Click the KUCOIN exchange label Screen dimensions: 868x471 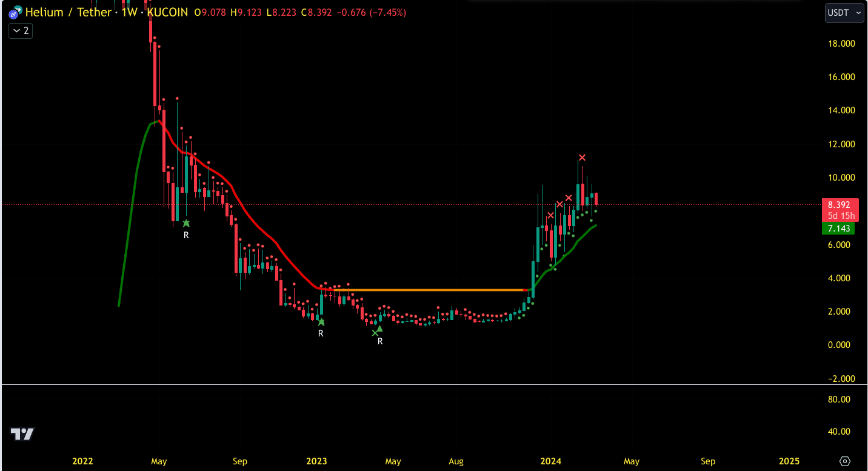168,12
